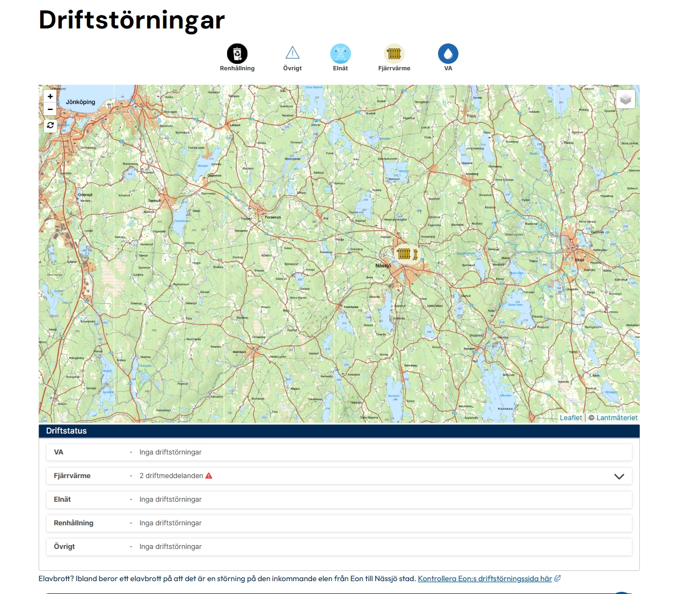
Task: Click the Driftstatus panel header
Action: [x=339, y=431]
